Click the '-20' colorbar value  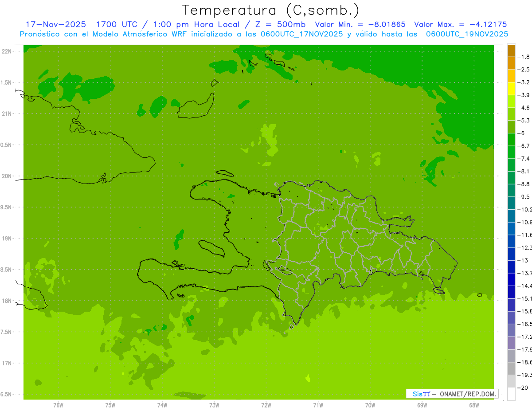tap(523, 388)
